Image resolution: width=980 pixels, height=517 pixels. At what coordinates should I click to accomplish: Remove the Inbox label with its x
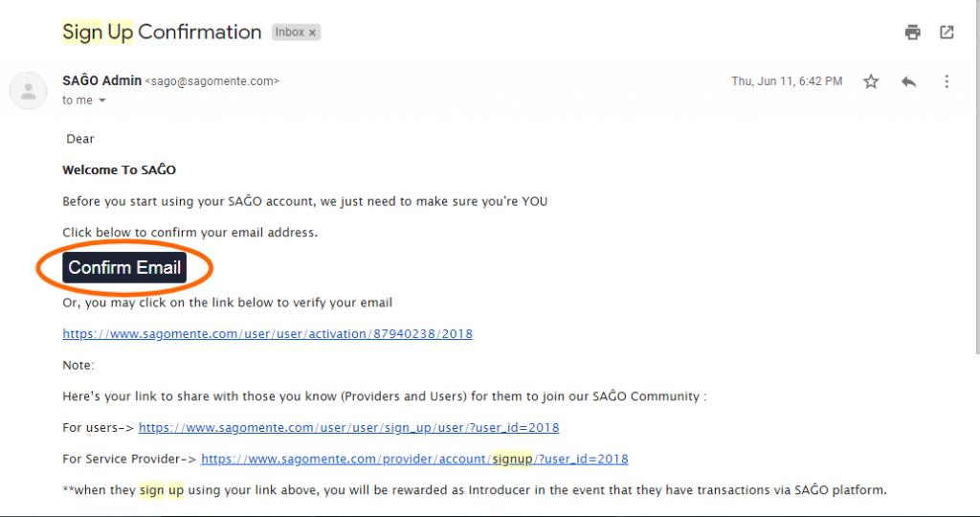tap(312, 33)
